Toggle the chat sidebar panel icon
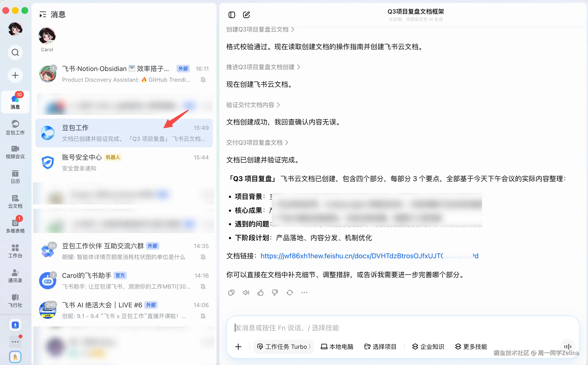This screenshot has width=588, height=365. tap(232, 15)
